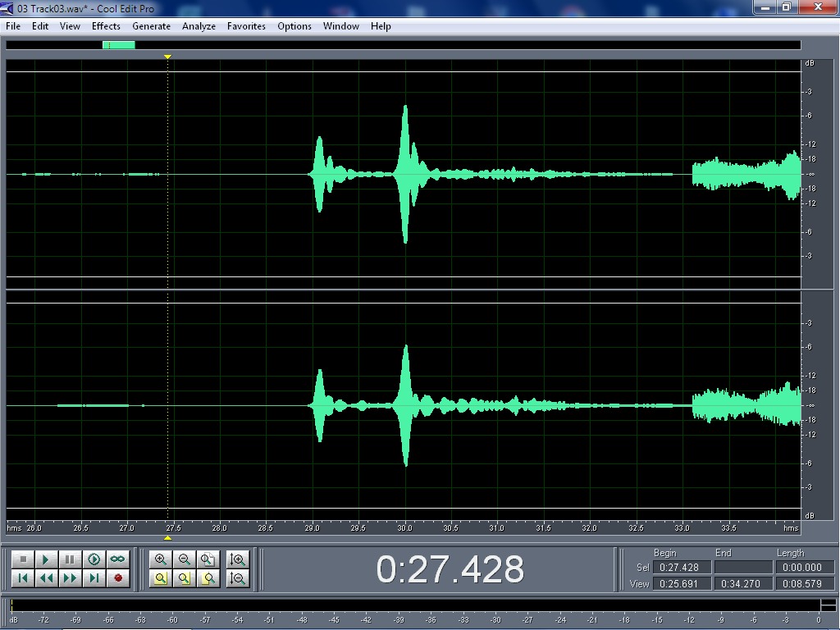Click the Zoom In Vertically icon

(237, 559)
